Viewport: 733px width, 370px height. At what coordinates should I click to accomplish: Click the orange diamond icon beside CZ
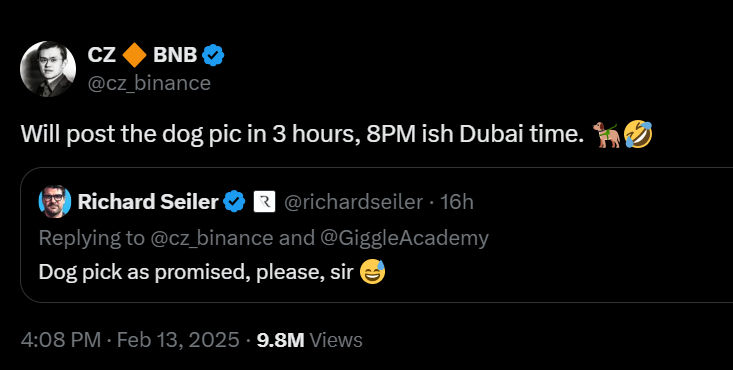[134, 55]
